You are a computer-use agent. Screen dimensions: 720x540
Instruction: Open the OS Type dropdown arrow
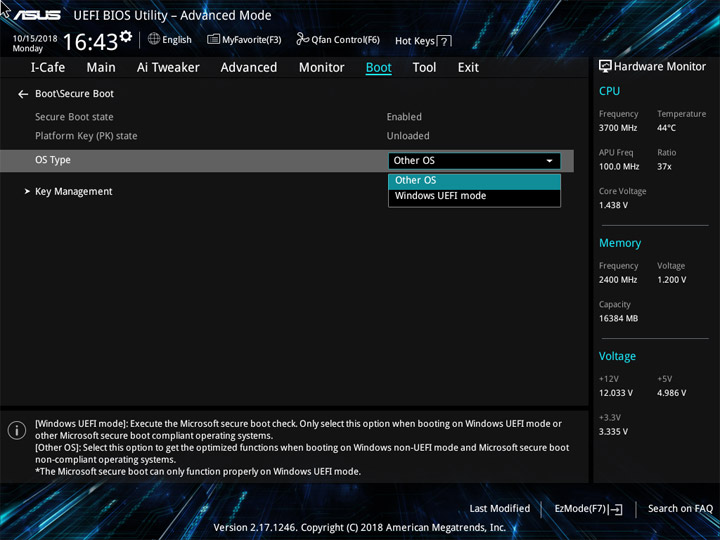[549, 161]
